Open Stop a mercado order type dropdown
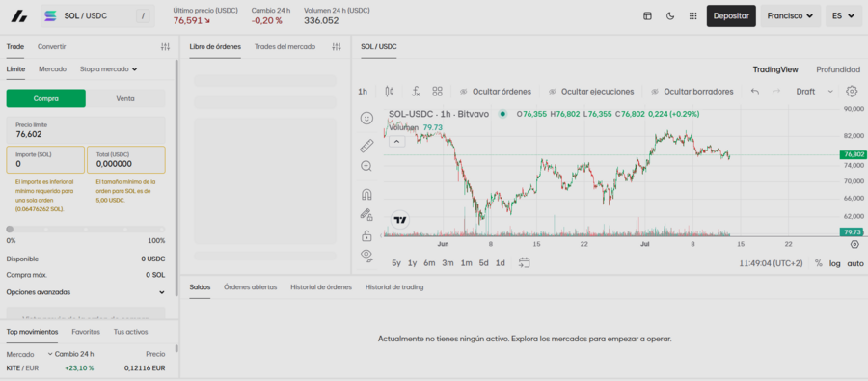 (108, 69)
